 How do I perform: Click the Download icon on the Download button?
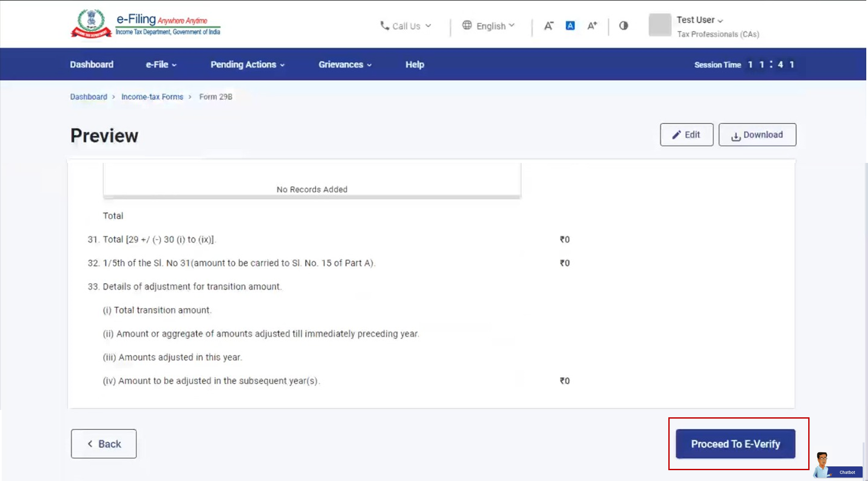tap(736, 135)
